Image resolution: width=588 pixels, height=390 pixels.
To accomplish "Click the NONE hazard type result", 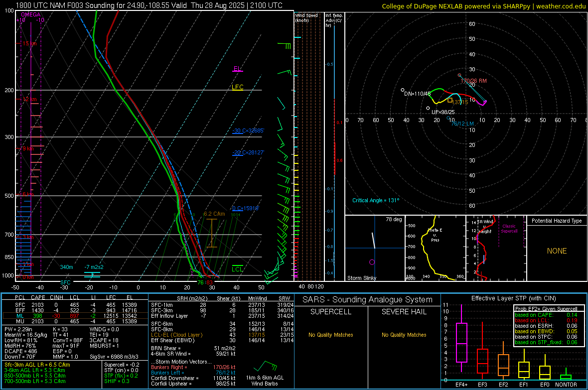I will [x=557, y=251].
